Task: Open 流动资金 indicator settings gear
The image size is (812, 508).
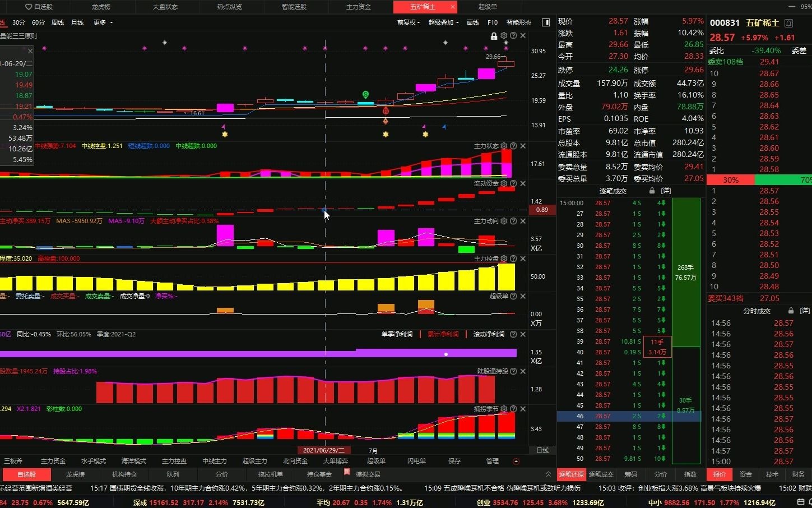Action: pyautogui.click(x=504, y=183)
